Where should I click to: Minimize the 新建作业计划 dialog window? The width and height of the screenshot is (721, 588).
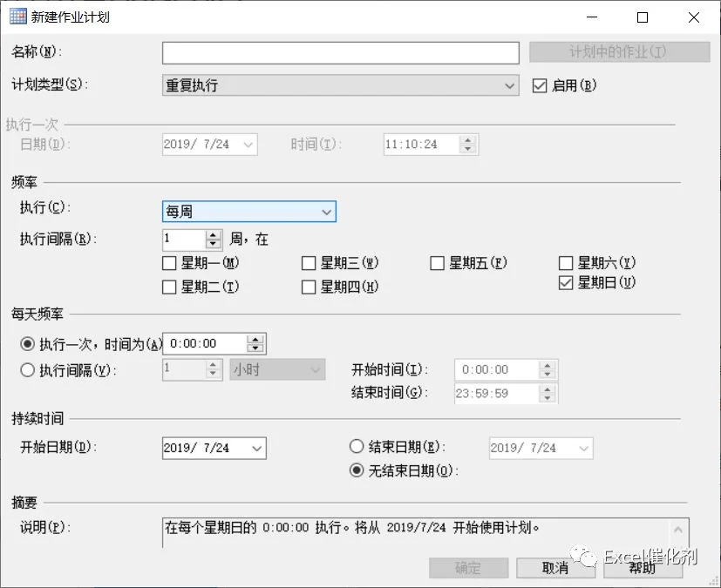(592, 17)
